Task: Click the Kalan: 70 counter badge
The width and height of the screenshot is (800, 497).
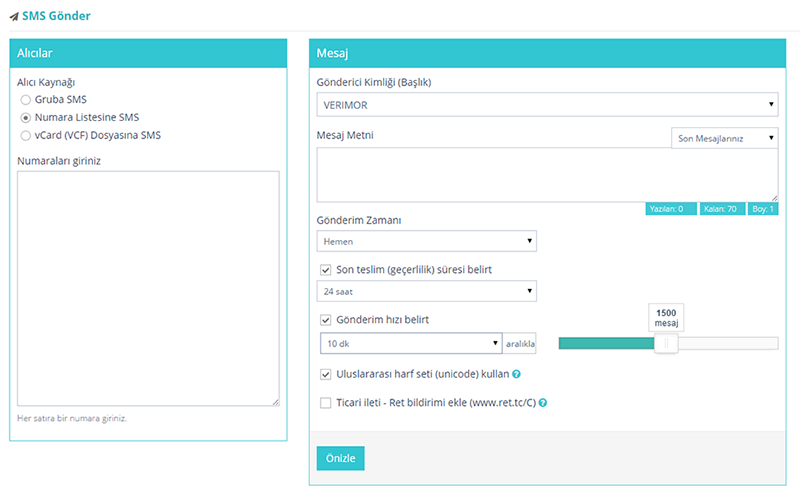Action: (x=722, y=209)
